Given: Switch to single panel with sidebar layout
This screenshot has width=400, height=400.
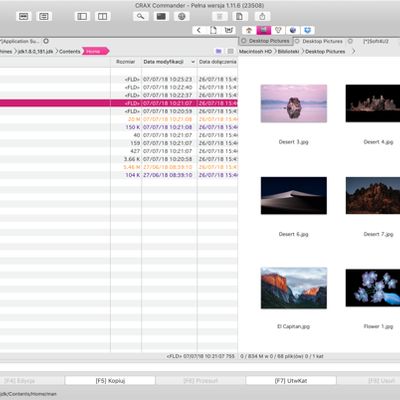Looking at the screenshot, I should tap(82, 16).
